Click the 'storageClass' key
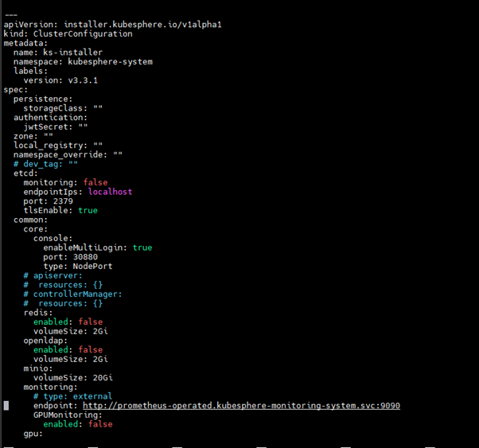 click(x=55, y=108)
